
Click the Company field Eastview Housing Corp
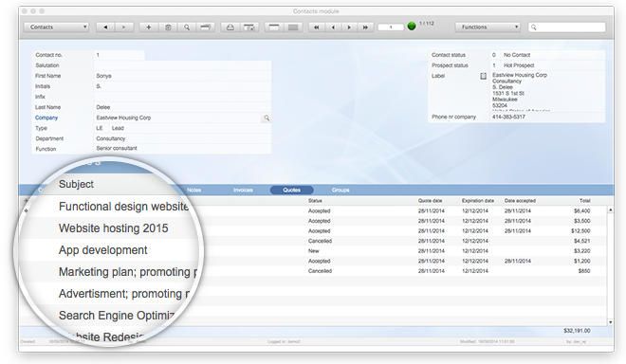pyautogui.click(x=178, y=118)
